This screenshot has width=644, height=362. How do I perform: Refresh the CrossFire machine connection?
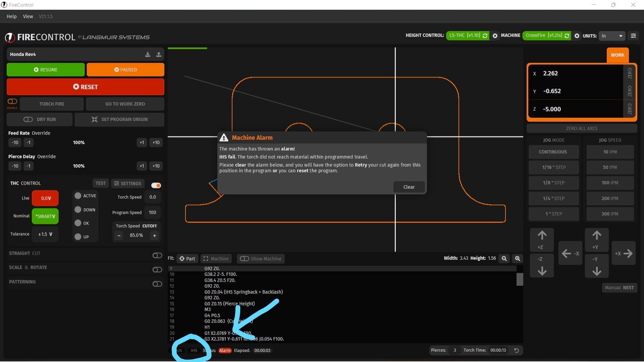point(567,36)
